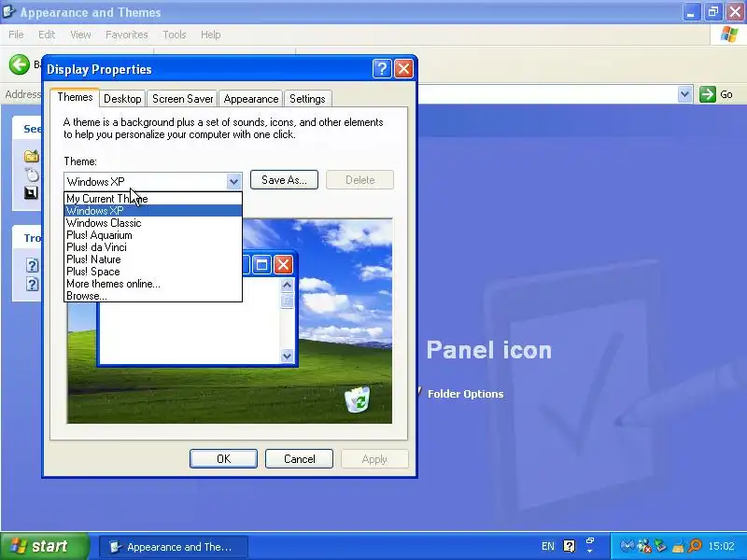Screen dimensions: 747x560
Task: Select Plus! da Vinci theme option
Action: point(153,247)
